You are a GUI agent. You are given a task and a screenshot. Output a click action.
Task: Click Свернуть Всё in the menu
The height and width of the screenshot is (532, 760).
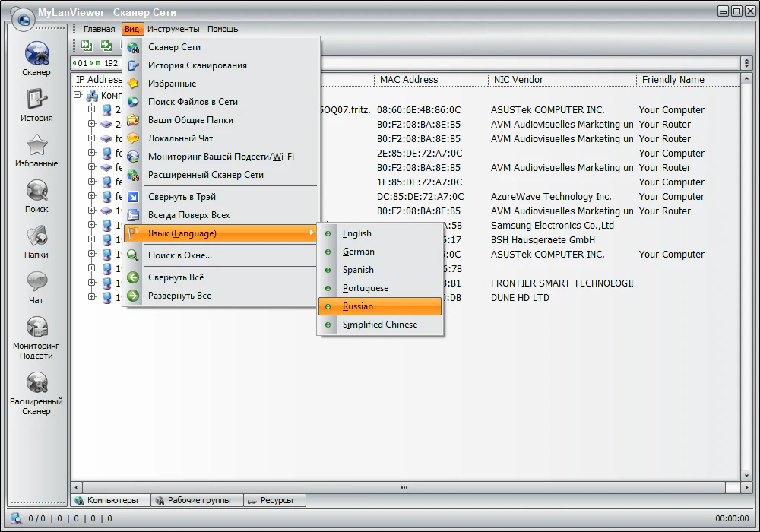pos(176,277)
